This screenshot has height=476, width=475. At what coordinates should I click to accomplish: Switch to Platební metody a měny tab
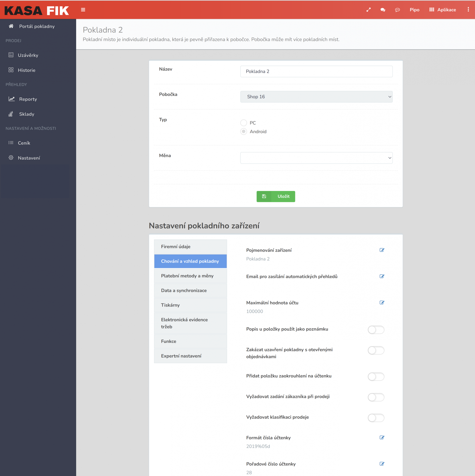click(x=190, y=276)
